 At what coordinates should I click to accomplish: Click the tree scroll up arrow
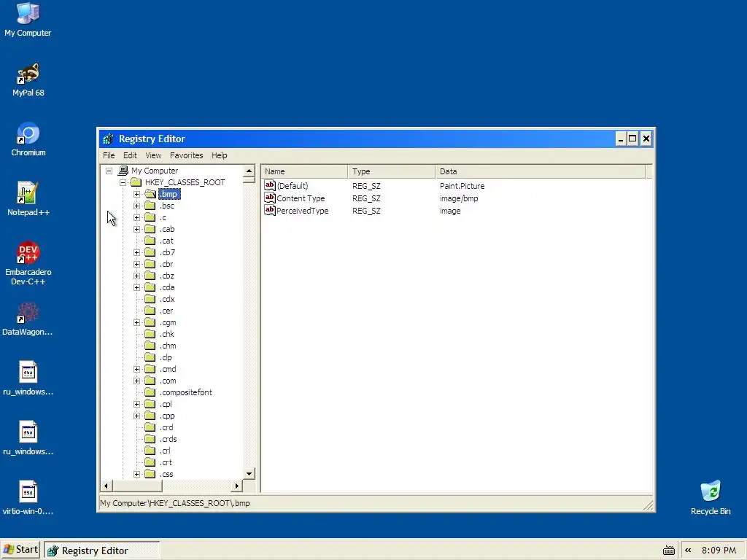[249, 171]
